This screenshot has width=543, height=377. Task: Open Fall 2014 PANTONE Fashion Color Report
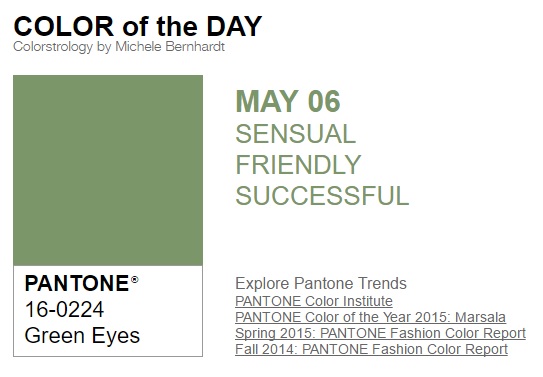click(x=371, y=349)
